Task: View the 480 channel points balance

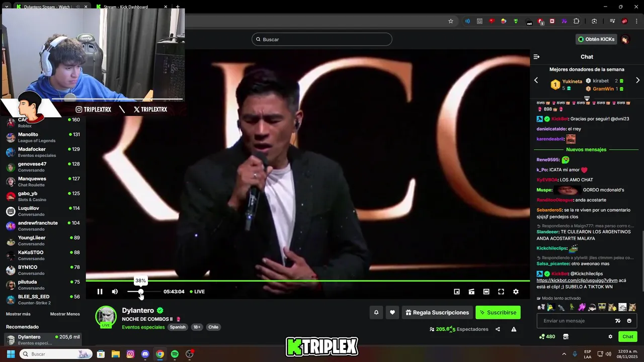Action: (x=547, y=337)
